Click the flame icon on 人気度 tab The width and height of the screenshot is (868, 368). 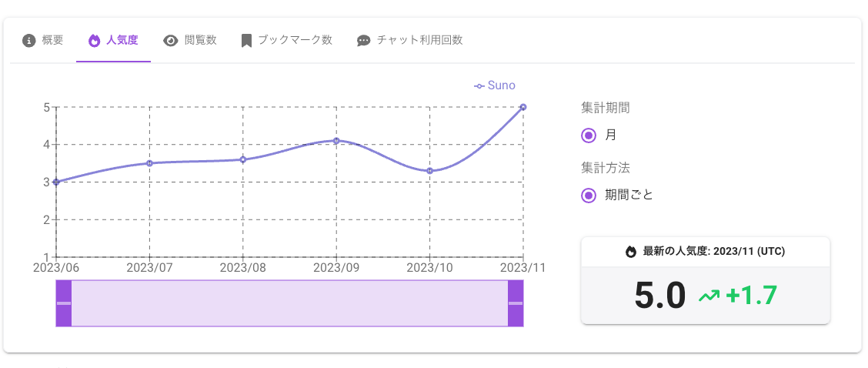pos(95,41)
